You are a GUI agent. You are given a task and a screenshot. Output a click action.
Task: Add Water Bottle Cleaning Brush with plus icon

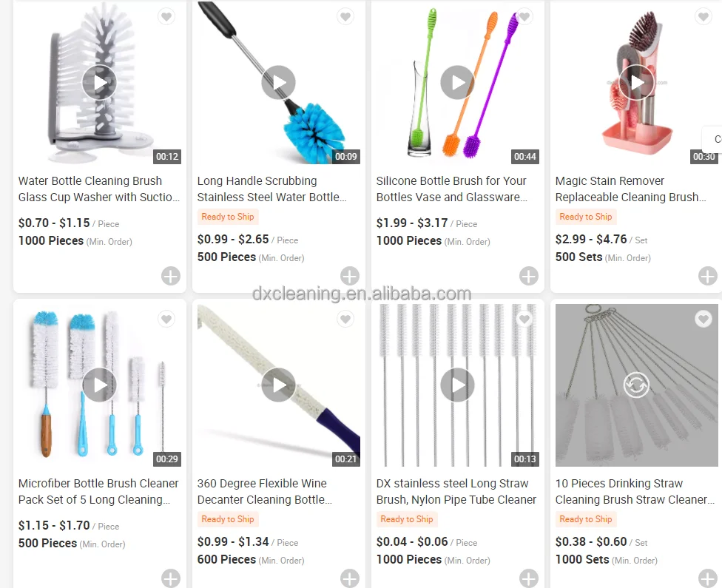(171, 277)
